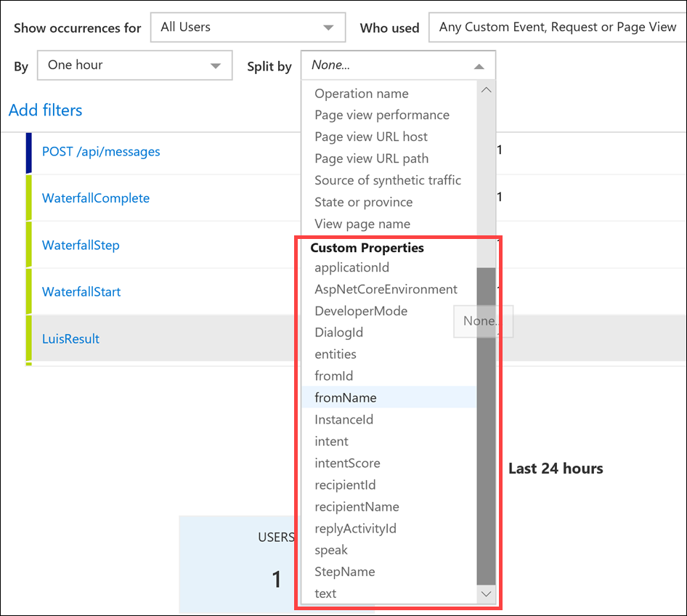Open the One hour interval dropdown
This screenshot has height=616, width=687.
[x=134, y=65]
